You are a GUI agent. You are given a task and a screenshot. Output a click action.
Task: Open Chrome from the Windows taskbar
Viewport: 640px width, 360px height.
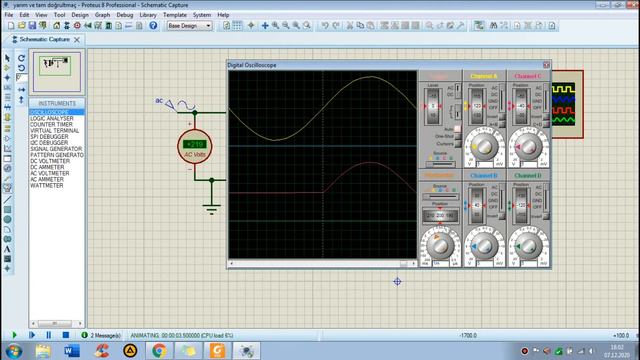(x=159, y=351)
